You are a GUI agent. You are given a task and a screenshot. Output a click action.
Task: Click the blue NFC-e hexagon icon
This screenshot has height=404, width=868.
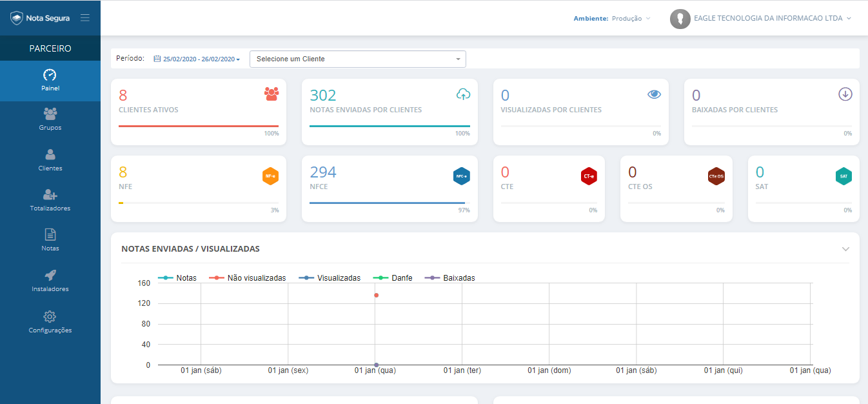[x=462, y=176]
